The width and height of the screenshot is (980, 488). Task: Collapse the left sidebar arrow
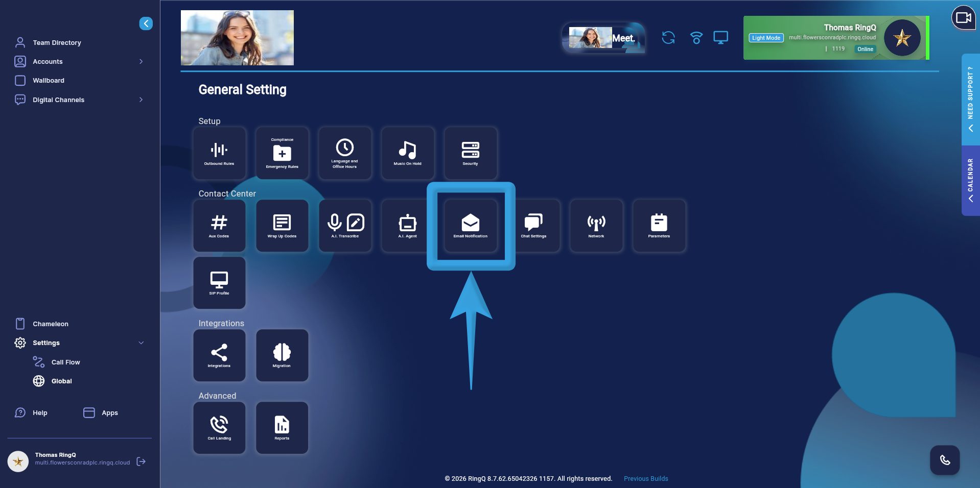pos(146,23)
